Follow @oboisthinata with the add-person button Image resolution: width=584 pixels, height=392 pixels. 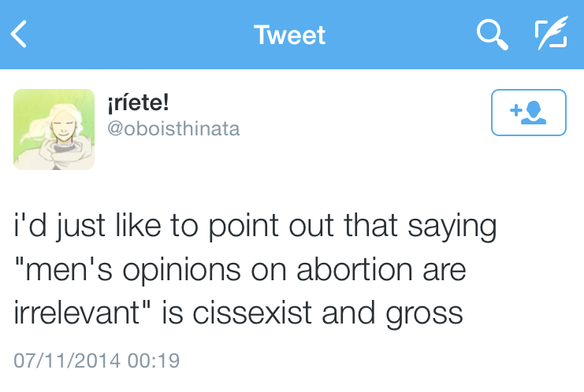(x=528, y=113)
